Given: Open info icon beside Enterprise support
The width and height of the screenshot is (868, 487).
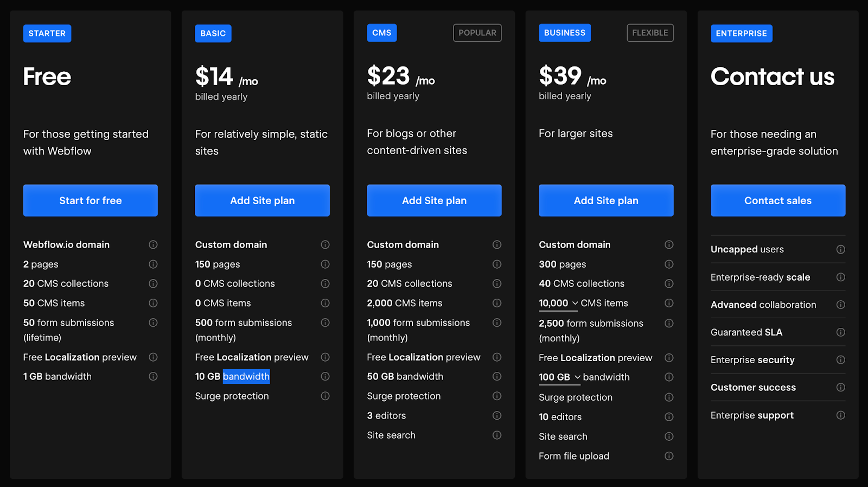Looking at the screenshot, I should click(x=841, y=415).
